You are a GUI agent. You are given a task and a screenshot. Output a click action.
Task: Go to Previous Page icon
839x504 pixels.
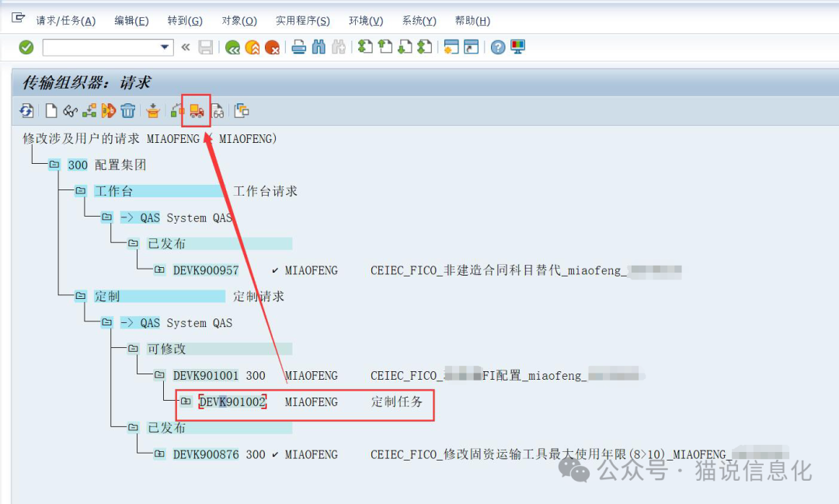point(385,47)
